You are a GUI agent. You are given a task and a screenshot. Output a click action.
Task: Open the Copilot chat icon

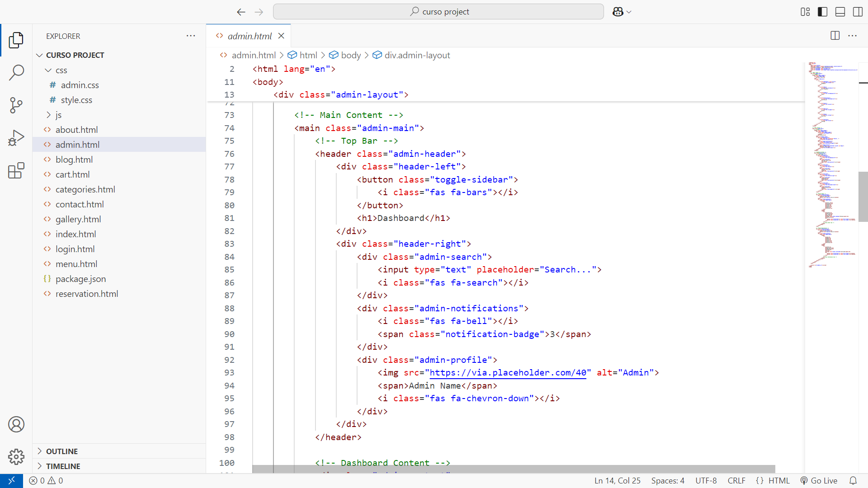click(618, 12)
